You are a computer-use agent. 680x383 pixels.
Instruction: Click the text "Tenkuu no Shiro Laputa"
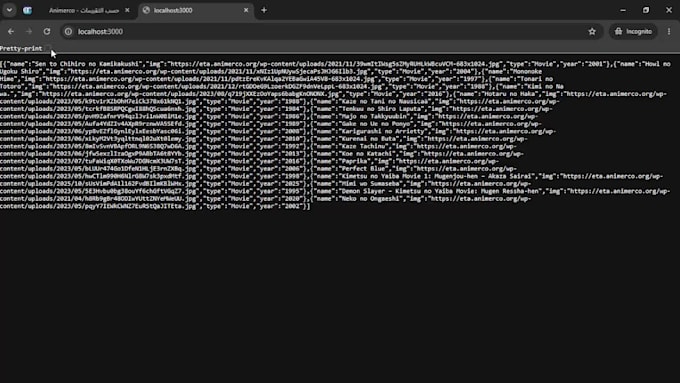[x=380, y=109]
